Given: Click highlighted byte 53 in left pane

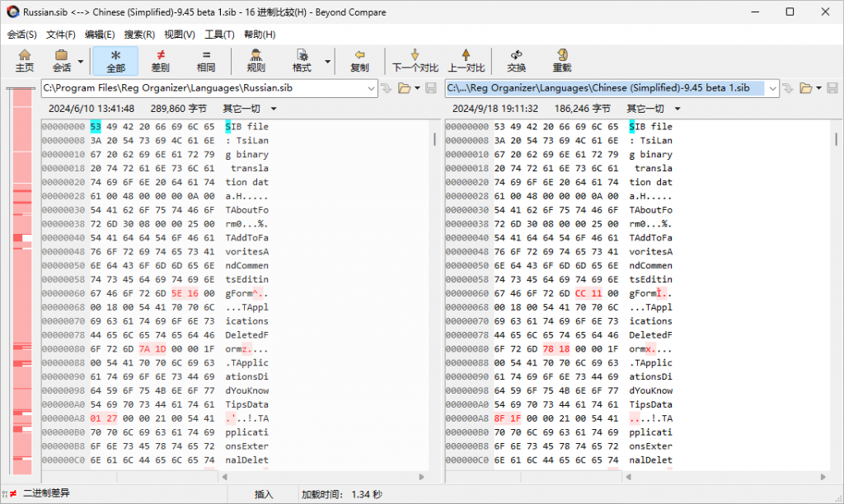Looking at the screenshot, I should (96, 126).
